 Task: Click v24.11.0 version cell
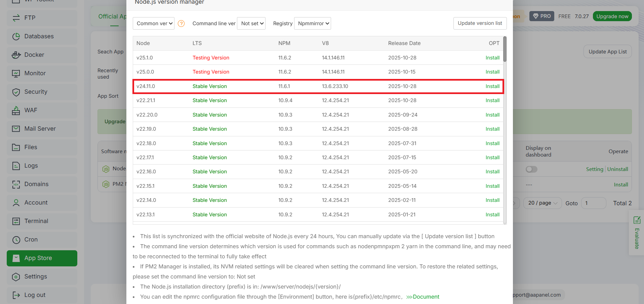point(146,86)
